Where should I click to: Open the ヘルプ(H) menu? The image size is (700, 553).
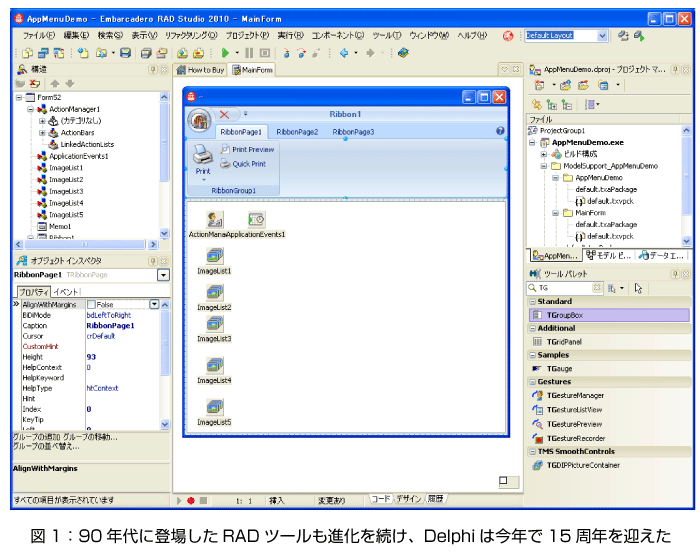pos(472,35)
